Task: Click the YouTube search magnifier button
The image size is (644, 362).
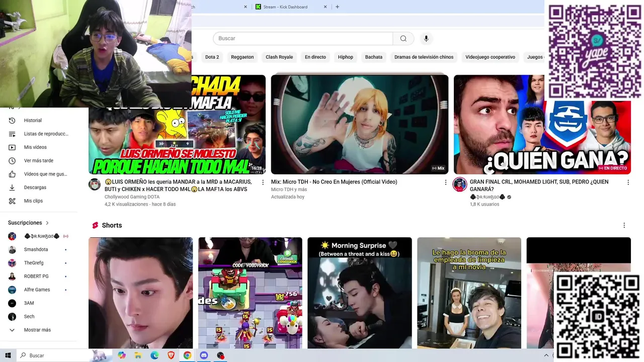Action: [404, 39]
